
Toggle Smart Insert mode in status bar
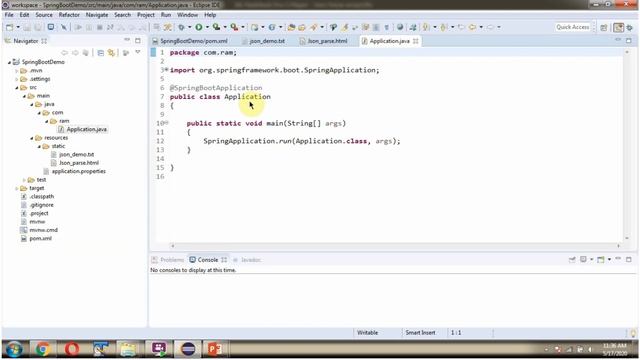click(x=420, y=333)
